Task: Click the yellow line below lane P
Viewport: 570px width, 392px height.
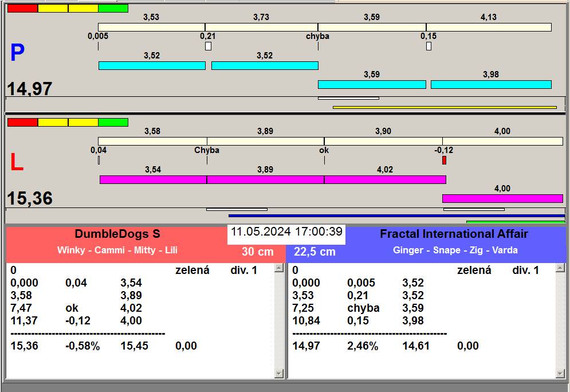Action: [445, 107]
